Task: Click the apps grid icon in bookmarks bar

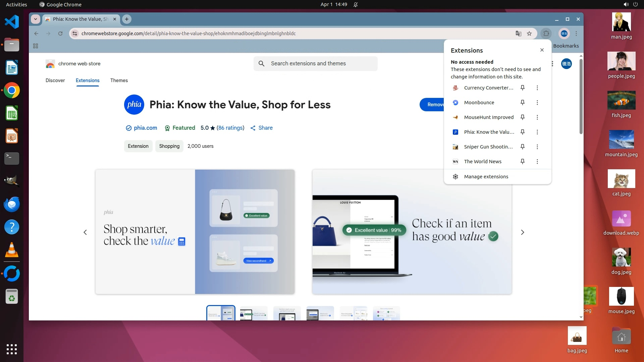Action: [x=36, y=46]
